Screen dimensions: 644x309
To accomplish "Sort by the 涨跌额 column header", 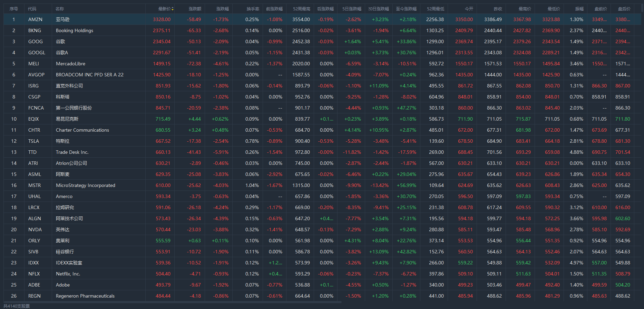I will coord(195,9).
